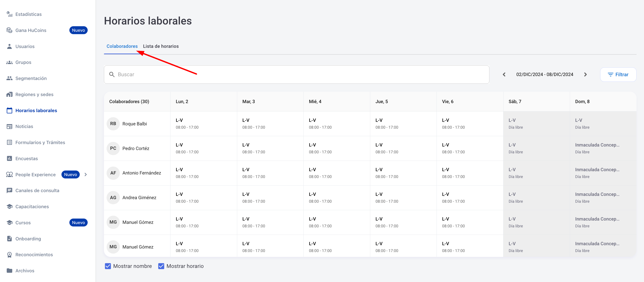Click the AF avatar of Antonio Fernández
The height and width of the screenshot is (282, 644).
(x=113, y=173)
